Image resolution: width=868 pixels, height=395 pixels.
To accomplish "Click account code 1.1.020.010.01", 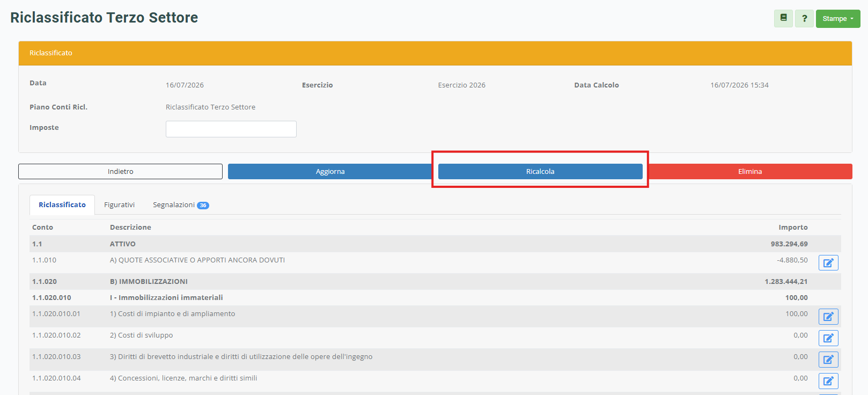I will pyautogui.click(x=56, y=313).
